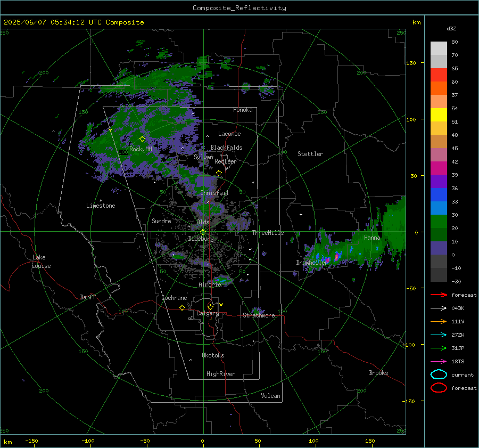The width and height of the screenshot is (479, 448).
Task: Click the yellow diamond marker near RedDeer
Action: pos(219,173)
